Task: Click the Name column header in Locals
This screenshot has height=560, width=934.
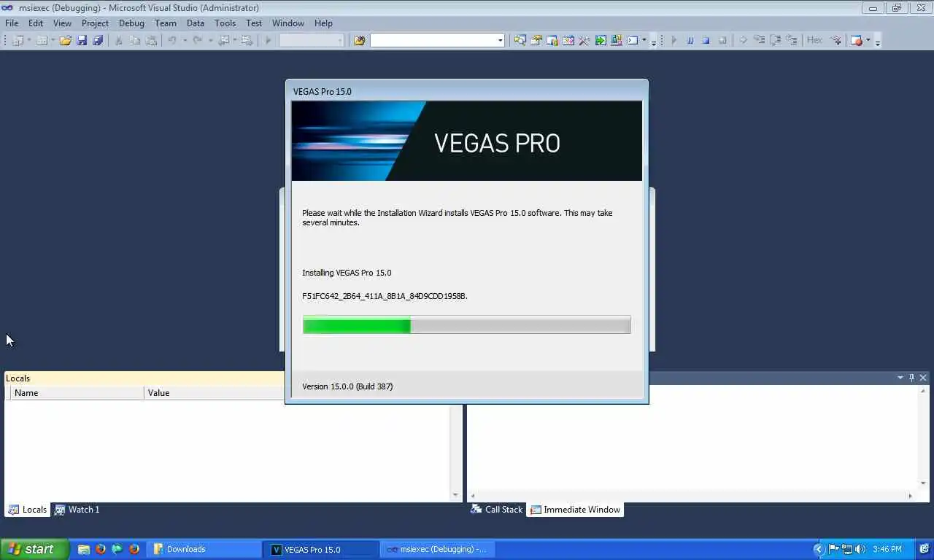Action: [77, 393]
